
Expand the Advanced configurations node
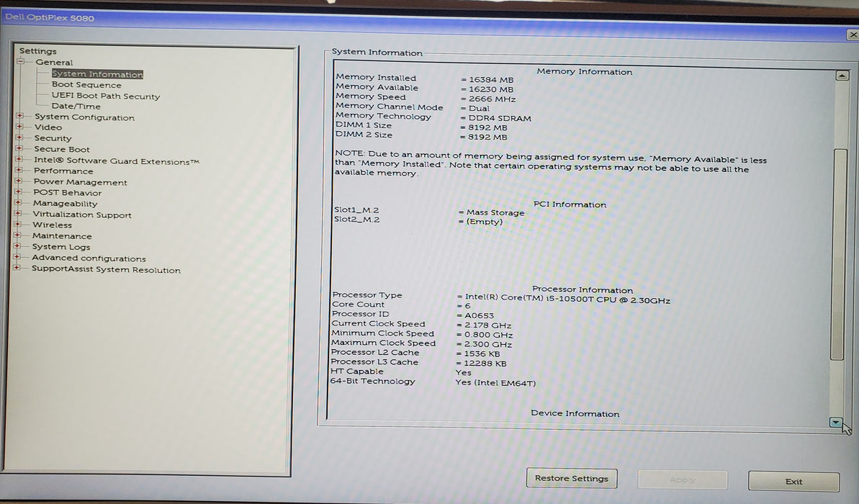coord(17,257)
